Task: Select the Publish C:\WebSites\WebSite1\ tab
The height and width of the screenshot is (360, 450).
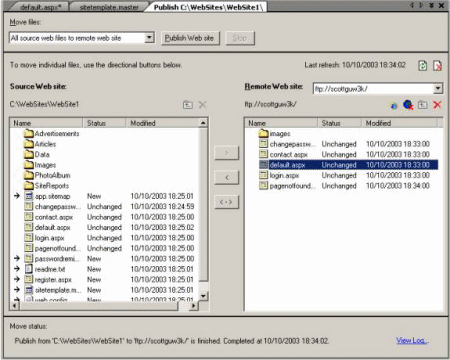Action: point(207,7)
